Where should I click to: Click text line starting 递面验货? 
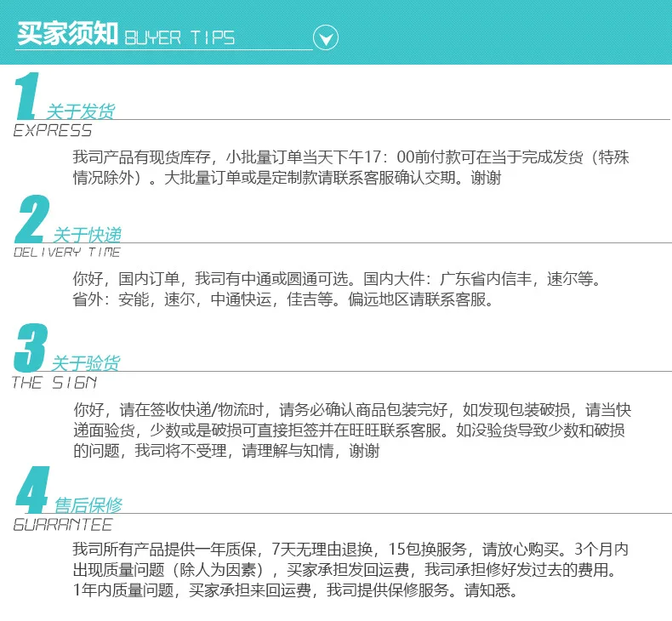pos(349,430)
